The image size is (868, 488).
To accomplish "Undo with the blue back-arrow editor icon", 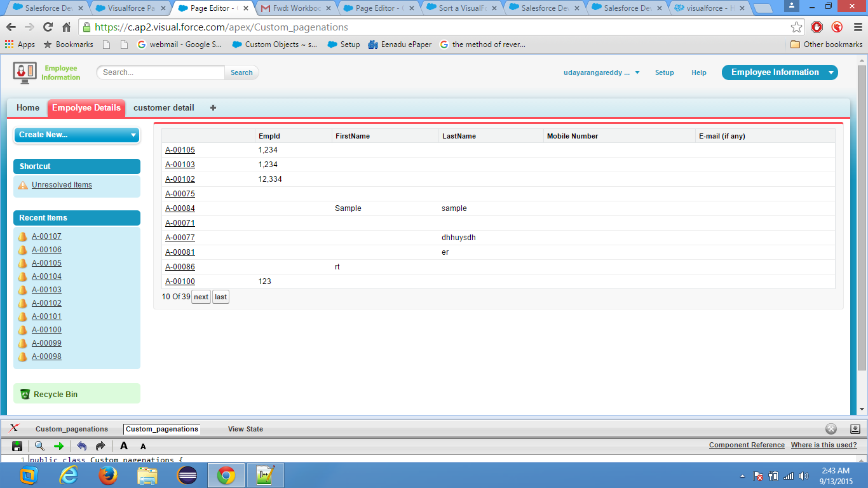I will (82, 446).
